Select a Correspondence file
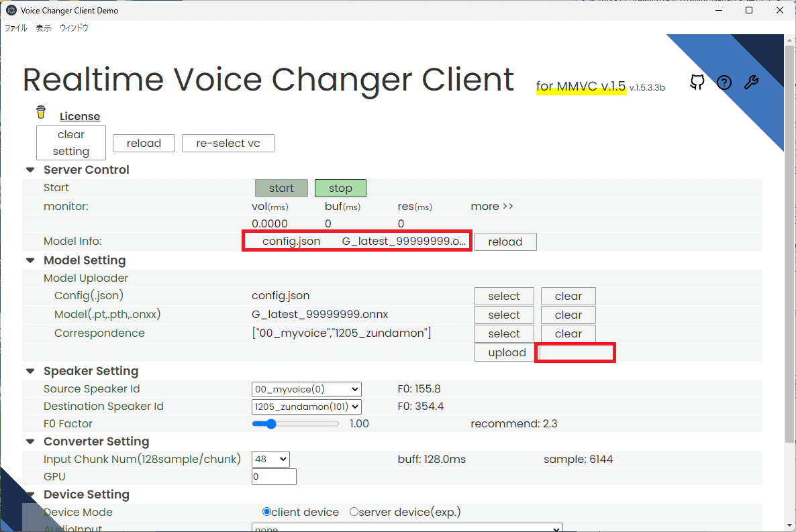Viewport: 796px width, 532px height. (x=503, y=333)
